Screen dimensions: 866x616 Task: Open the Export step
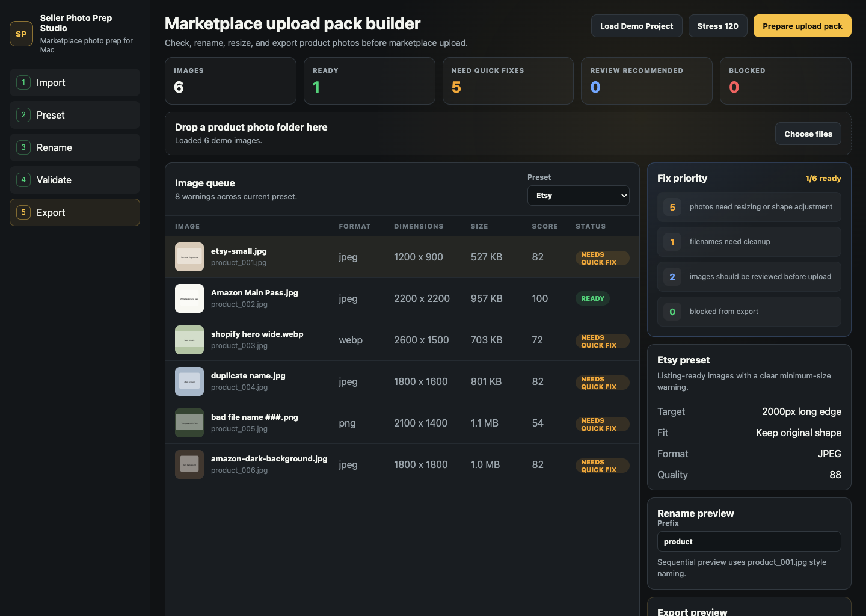point(75,212)
